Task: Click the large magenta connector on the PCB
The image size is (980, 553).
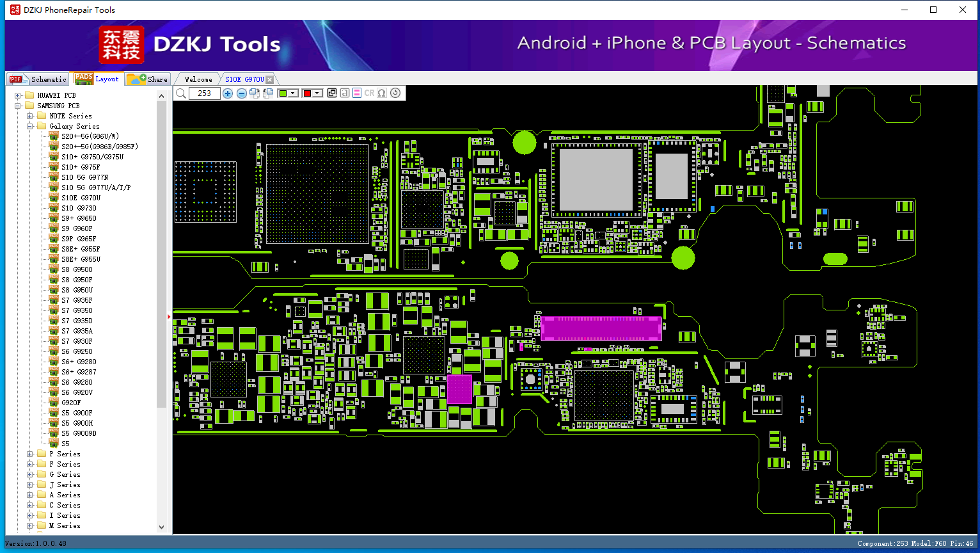Action: [x=601, y=328]
